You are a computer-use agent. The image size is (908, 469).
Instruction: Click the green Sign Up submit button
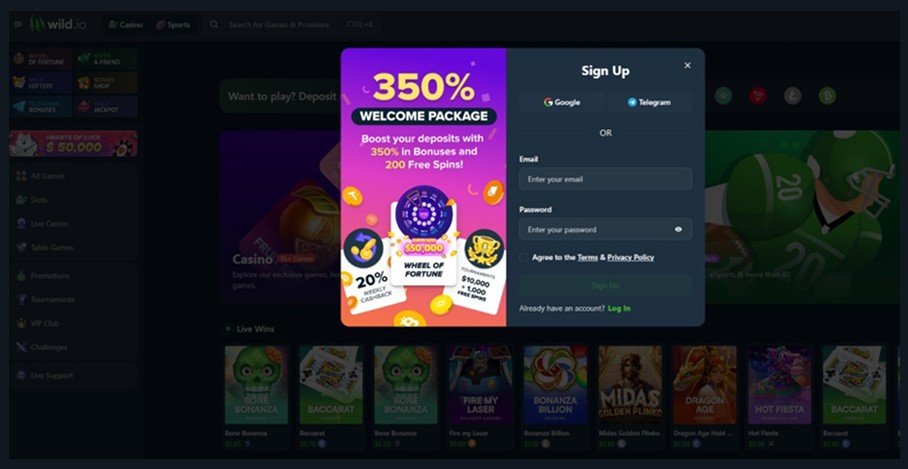click(605, 285)
